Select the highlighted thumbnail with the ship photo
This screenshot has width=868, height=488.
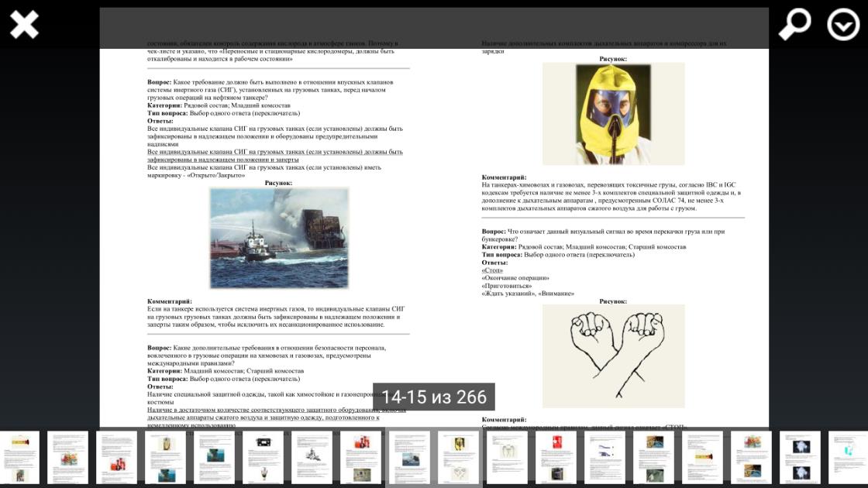[409, 458]
